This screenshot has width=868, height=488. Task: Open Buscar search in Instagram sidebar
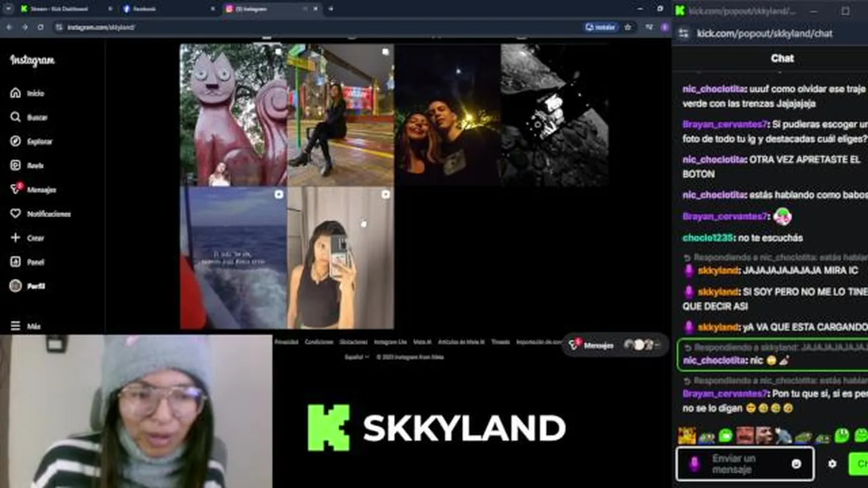(15, 117)
